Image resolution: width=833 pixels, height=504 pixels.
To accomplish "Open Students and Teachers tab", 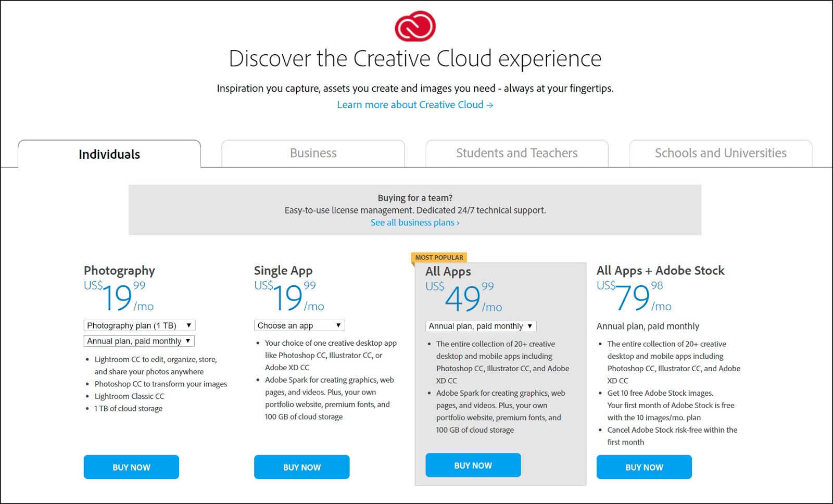I will (x=517, y=153).
